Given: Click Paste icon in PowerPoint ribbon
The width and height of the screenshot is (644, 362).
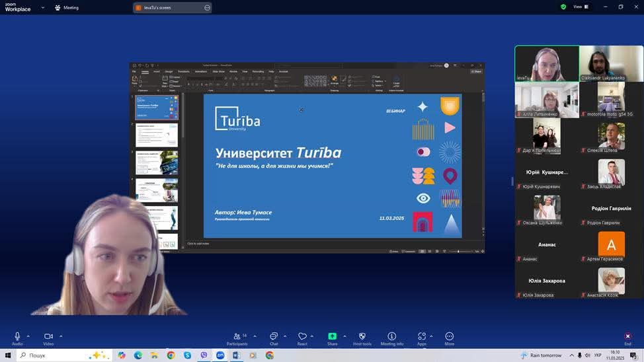Looking at the screenshot, I should tap(135, 80).
